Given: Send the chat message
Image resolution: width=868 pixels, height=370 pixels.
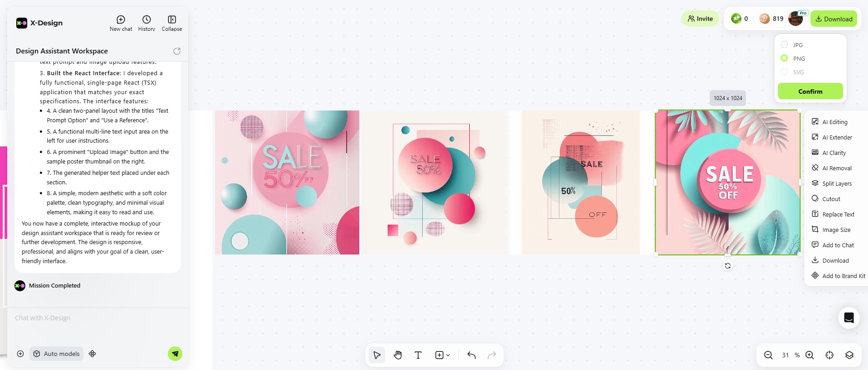Looking at the screenshot, I should point(175,354).
